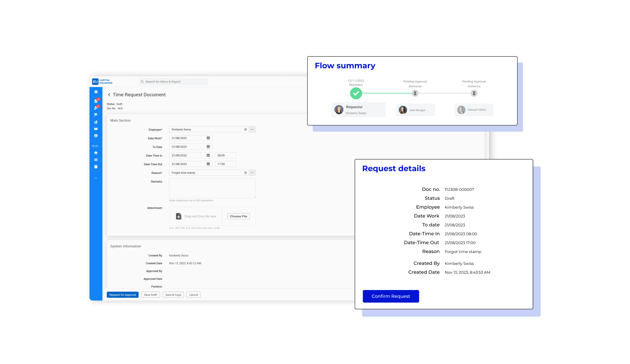Open the To Date calendar picker
Screen dimensions: 630x364
208,147
